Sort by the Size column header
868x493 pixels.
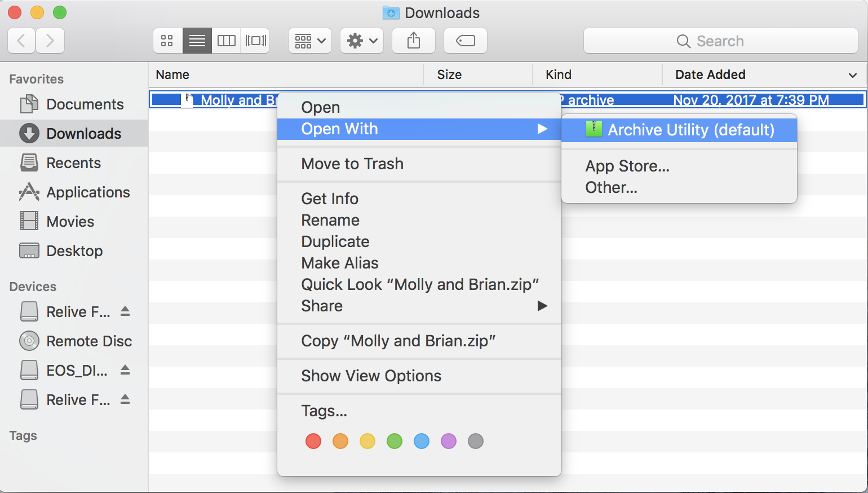pos(478,74)
